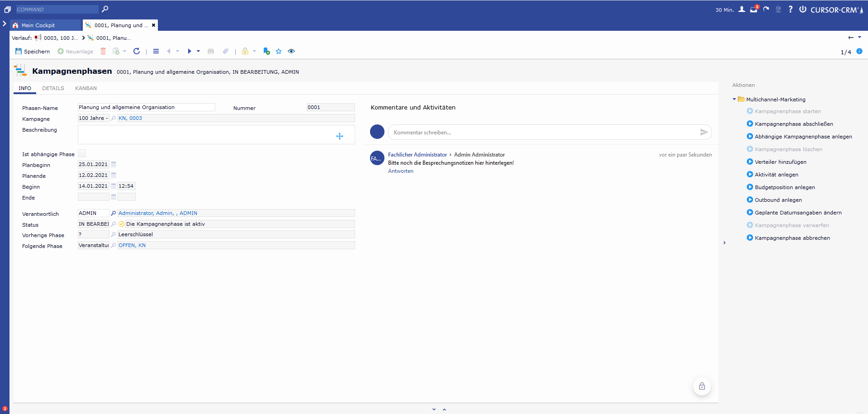Open help via the question mark icon
Viewport: 868px width, 414px height.
(x=790, y=10)
